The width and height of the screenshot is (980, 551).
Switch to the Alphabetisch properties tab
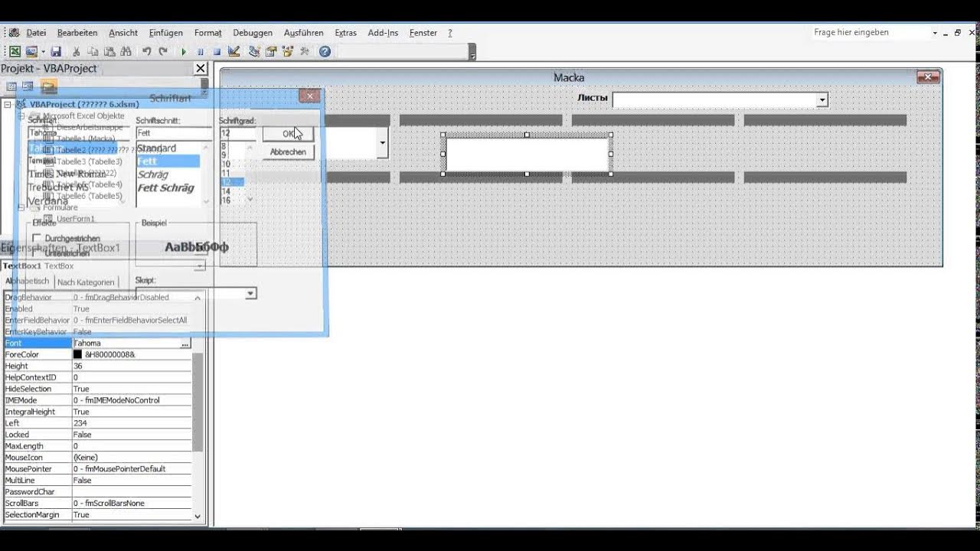[x=26, y=282]
